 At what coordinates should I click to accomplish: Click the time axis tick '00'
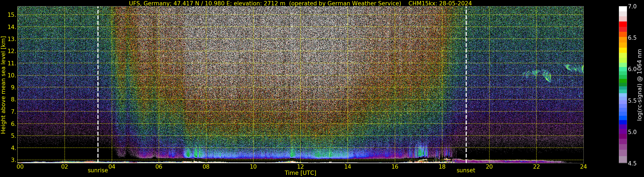coord(20,167)
